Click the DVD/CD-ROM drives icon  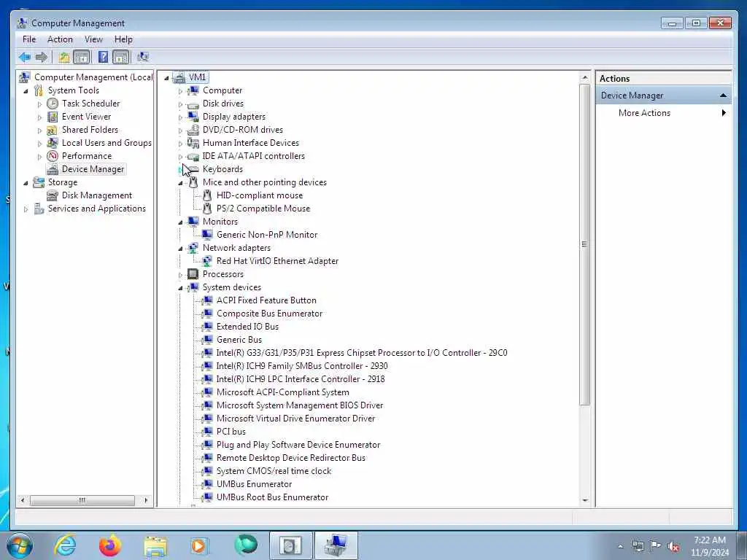click(193, 130)
